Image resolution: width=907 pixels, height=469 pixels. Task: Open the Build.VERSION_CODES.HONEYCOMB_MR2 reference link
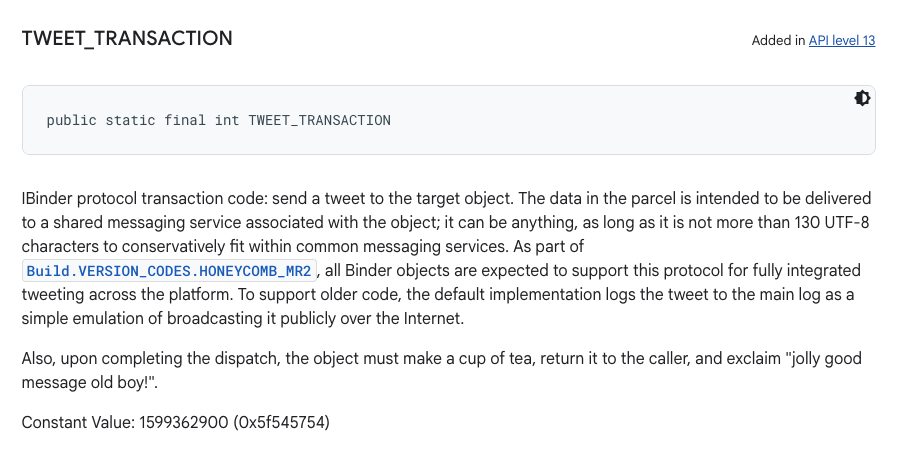[169, 271]
